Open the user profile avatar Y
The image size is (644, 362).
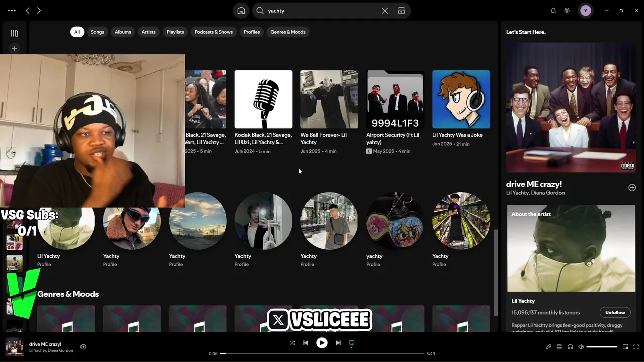[x=585, y=10]
